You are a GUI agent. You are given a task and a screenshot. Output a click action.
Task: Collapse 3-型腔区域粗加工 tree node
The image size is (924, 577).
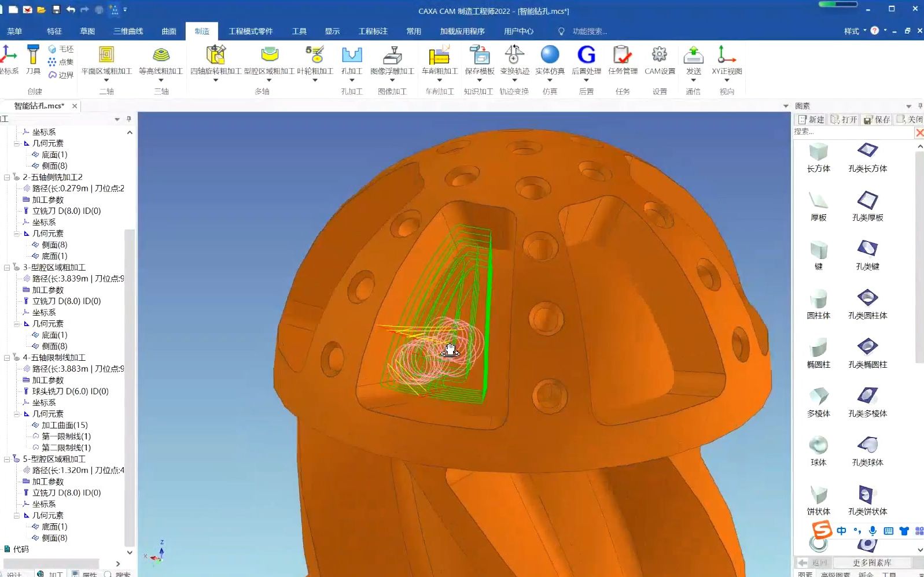coord(7,268)
